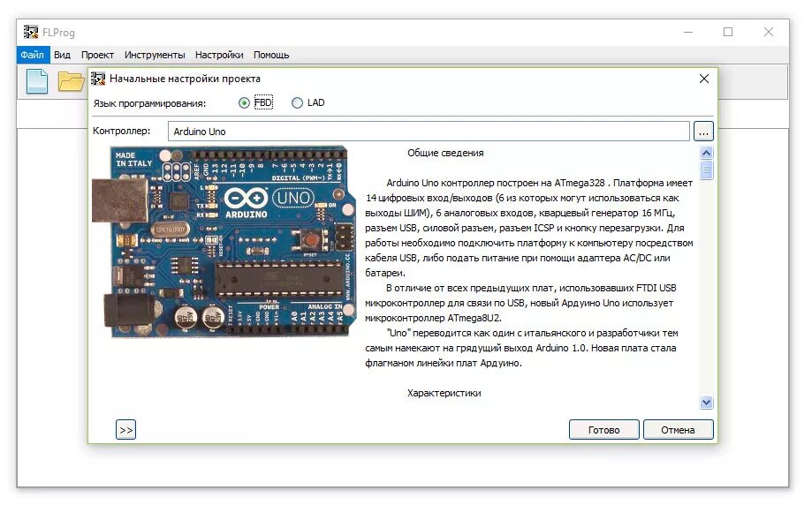812x505 pixels.
Task: Close the FLProg main window
Action: [769, 32]
